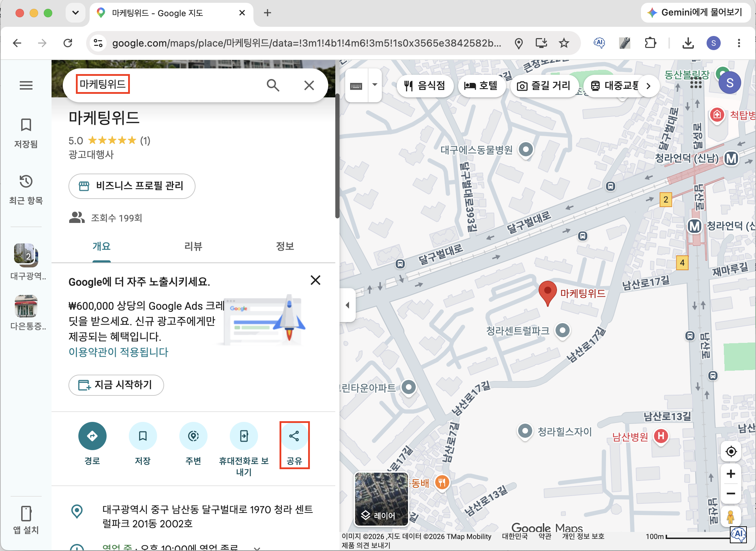Open the Google apps grid icon
756x551 pixels.
click(696, 83)
